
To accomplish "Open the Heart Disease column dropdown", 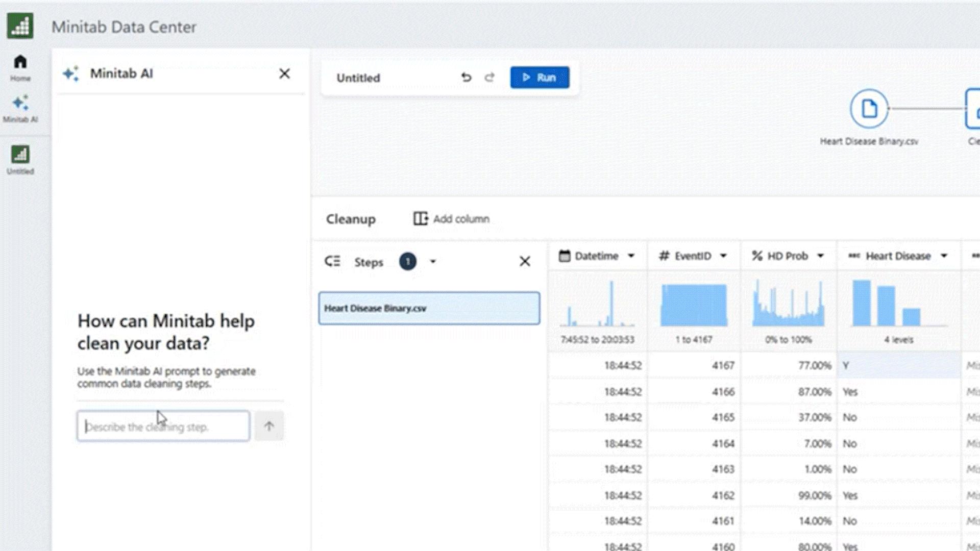I will [x=944, y=256].
